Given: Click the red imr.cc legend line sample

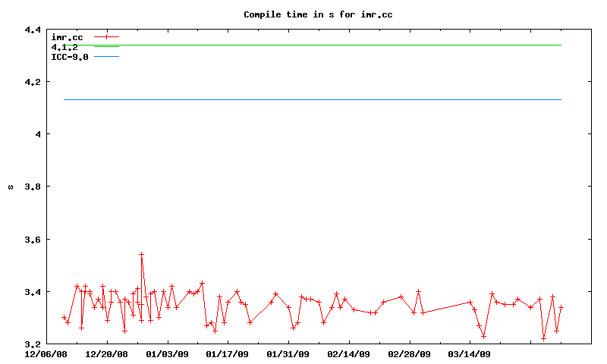Looking at the screenshot, I should pos(106,36).
